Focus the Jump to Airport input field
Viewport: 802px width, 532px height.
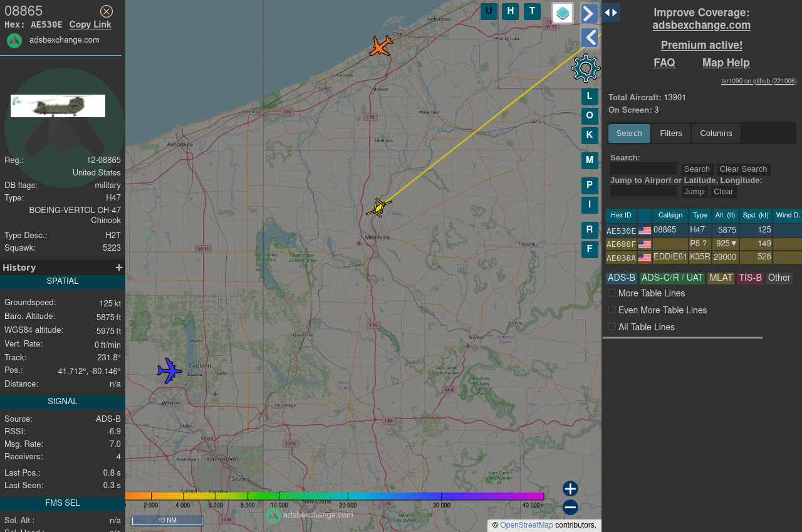click(643, 191)
